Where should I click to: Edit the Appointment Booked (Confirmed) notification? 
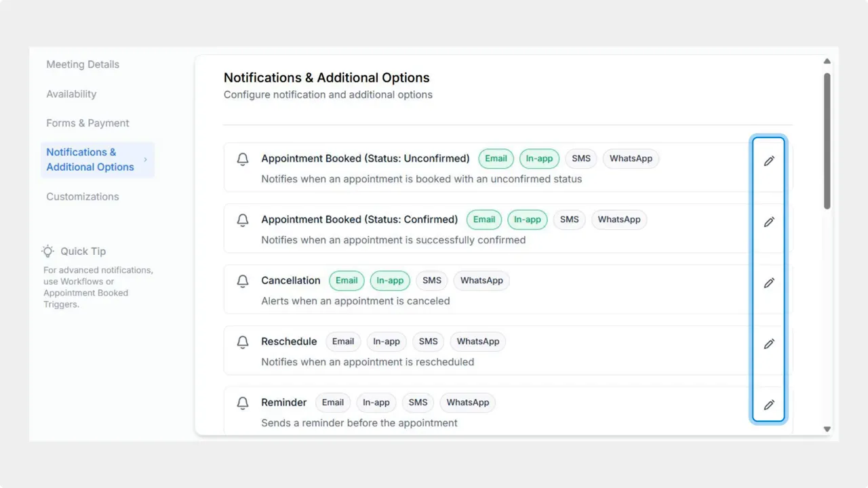coord(769,222)
